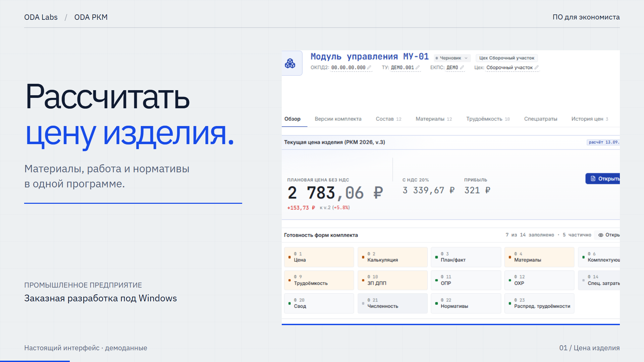Open the Трудоёмкость tab
Image resolution: width=644 pixels, height=362 pixels.
[488, 119]
